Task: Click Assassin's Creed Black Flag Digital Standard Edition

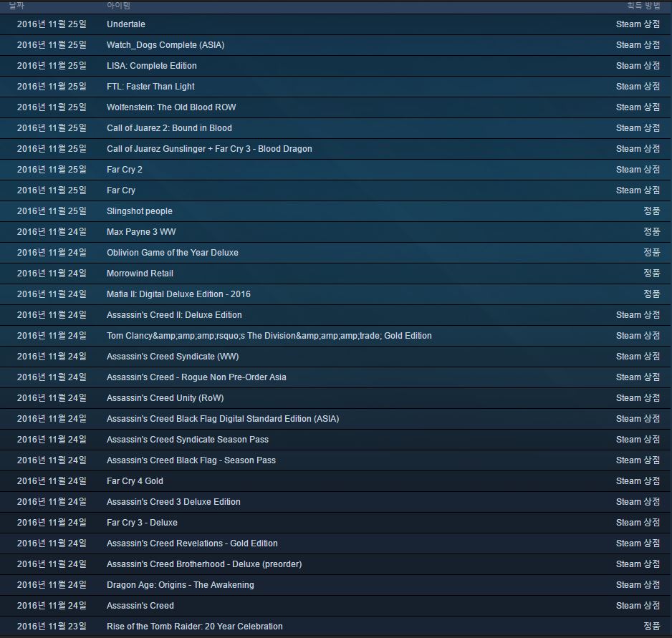Action: tap(223, 419)
